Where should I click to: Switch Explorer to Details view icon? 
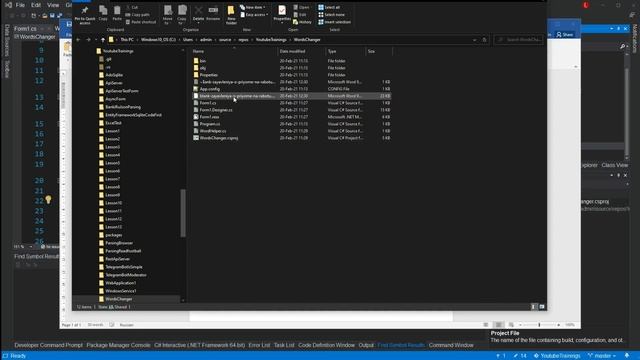click(533, 307)
